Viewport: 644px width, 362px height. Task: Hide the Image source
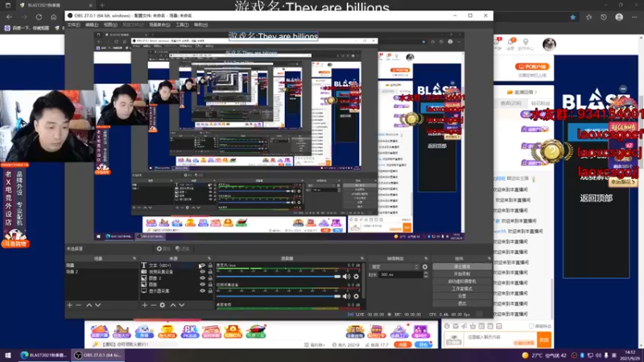[202, 284]
